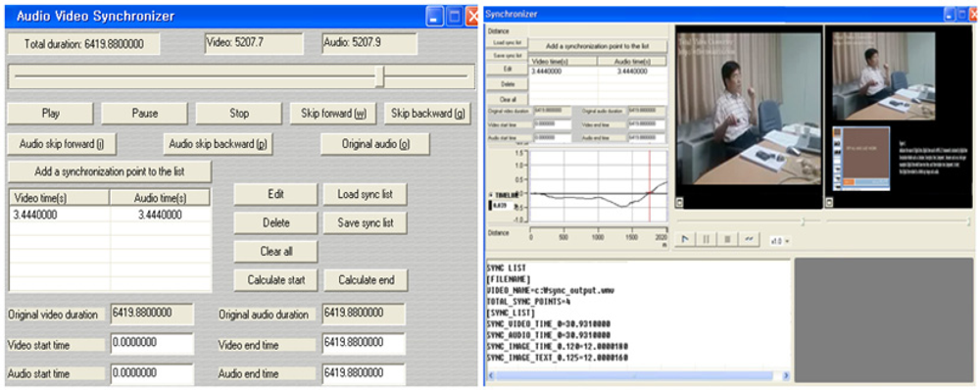Click Edit button in the Synchronizer window
The image size is (980, 390).
[508, 70]
